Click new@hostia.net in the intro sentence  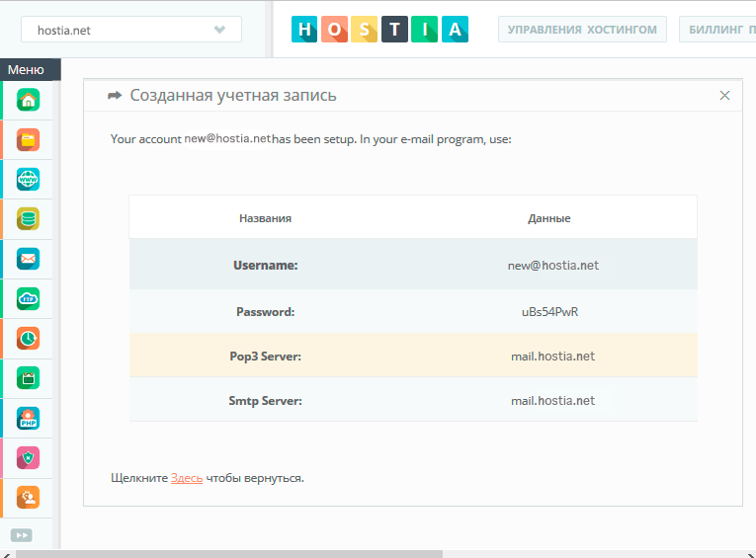[x=227, y=139]
